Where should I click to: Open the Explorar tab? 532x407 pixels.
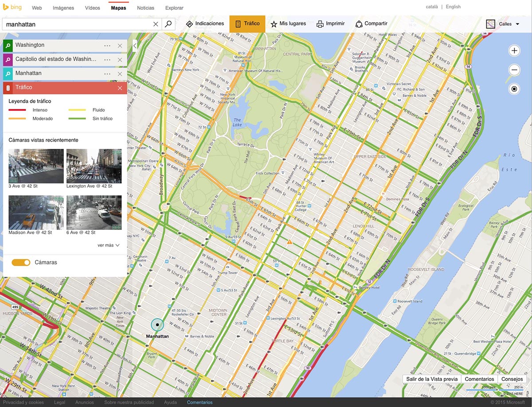(x=174, y=8)
